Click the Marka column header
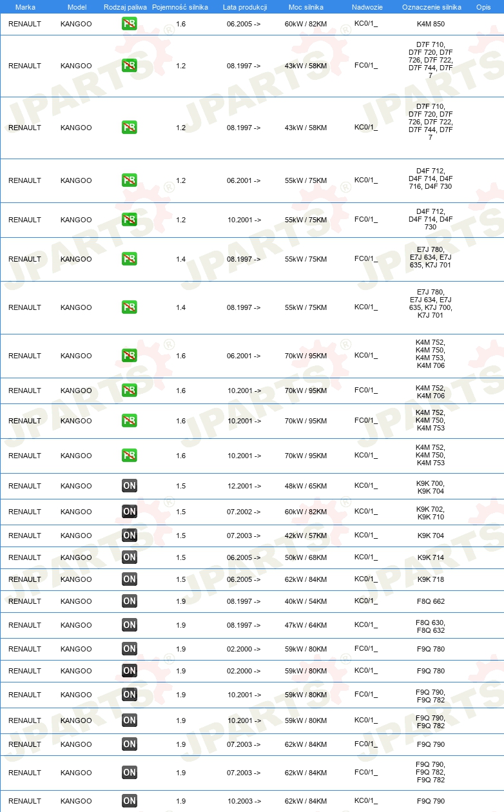504x812 pixels. click(x=25, y=6)
